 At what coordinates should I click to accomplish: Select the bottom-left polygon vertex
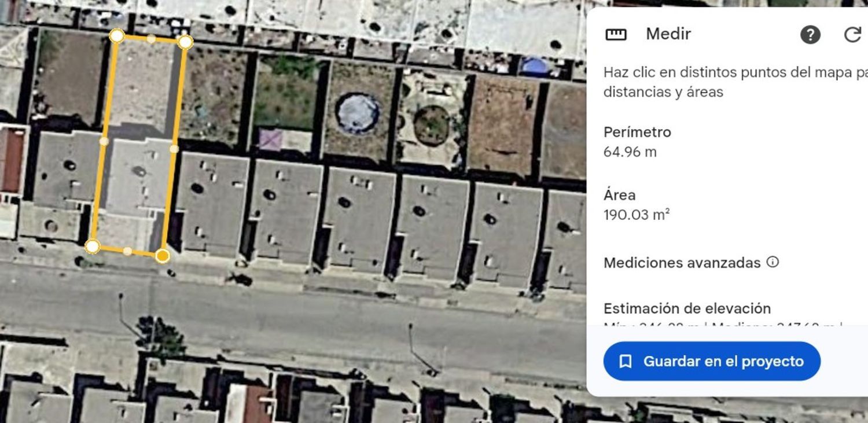pos(93,247)
